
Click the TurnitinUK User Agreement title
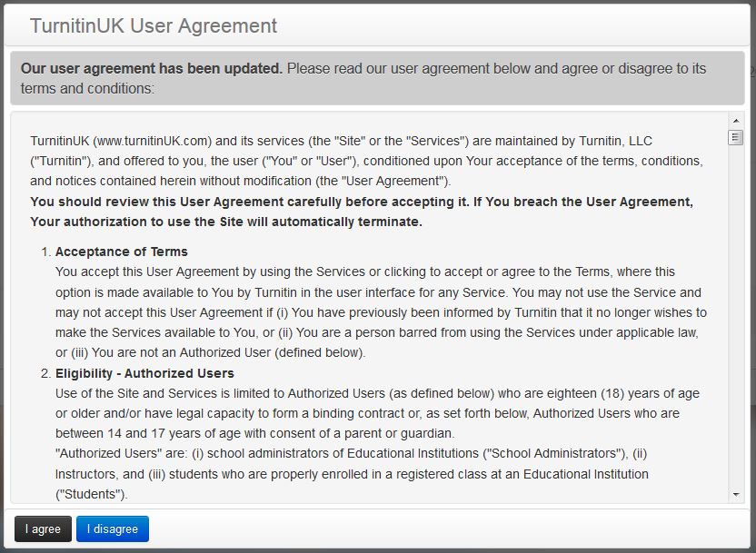(x=154, y=26)
